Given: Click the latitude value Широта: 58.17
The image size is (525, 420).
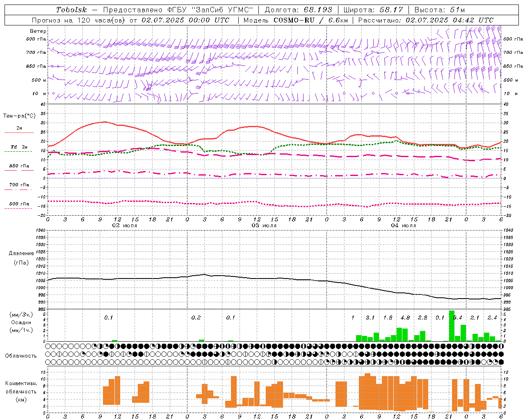Looking at the screenshot, I should 373,10.
